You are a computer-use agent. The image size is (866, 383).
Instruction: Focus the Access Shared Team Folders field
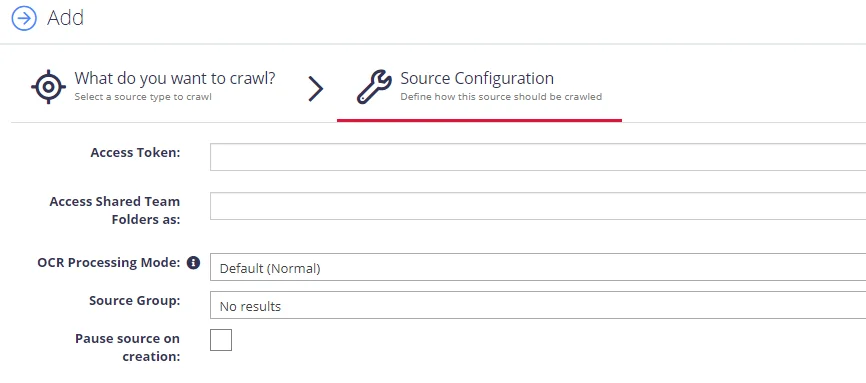[x=538, y=206]
